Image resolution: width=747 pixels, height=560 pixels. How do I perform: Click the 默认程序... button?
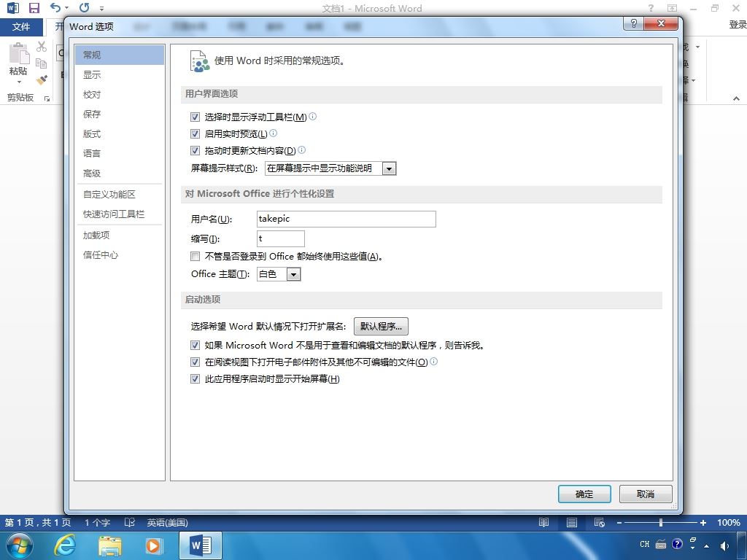click(x=381, y=326)
